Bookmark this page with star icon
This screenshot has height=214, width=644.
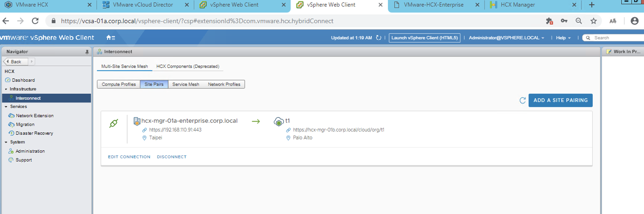pos(593,21)
